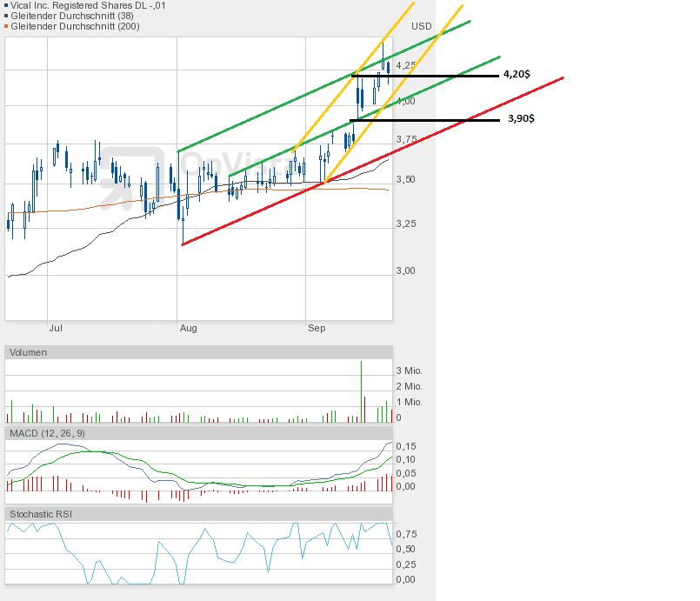Click the 2 Mio. volume axis label

(409, 386)
